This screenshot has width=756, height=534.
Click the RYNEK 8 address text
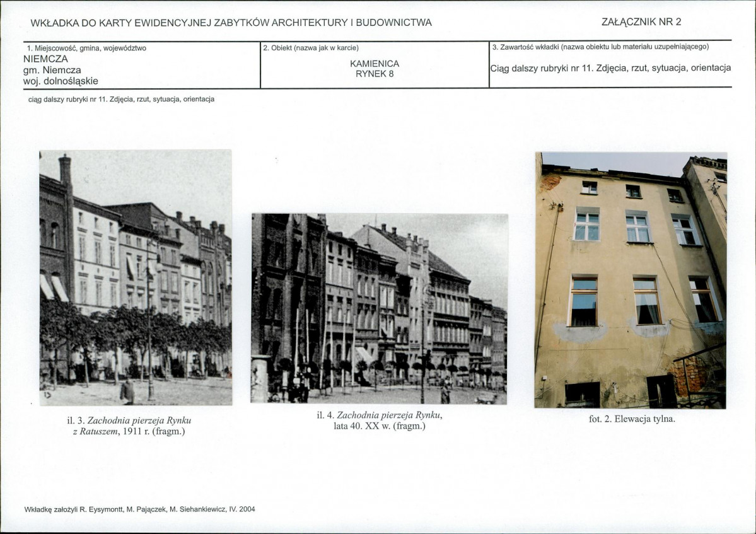(x=375, y=74)
